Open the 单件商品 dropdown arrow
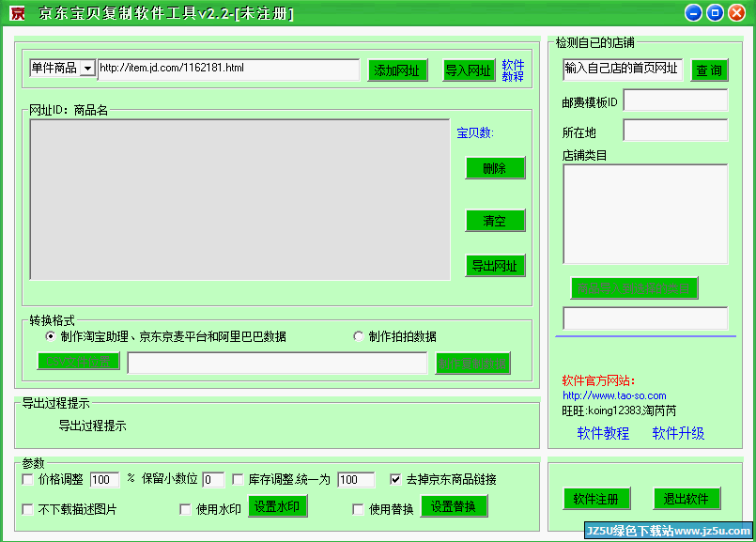This screenshot has width=756, height=542. tap(87, 68)
